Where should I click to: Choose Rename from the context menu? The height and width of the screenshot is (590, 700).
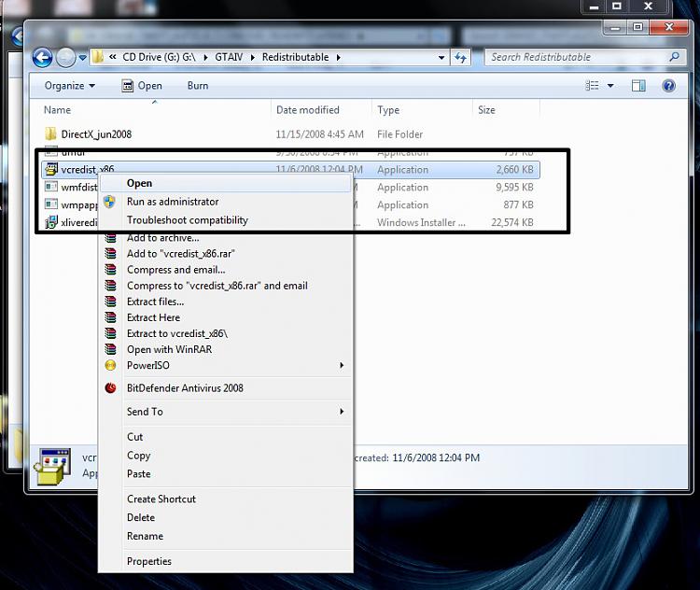point(226,536)
